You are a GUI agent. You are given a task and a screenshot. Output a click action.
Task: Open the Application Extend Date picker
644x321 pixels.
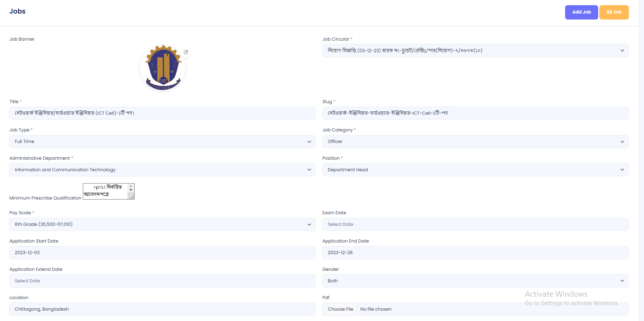coord(162,281)
